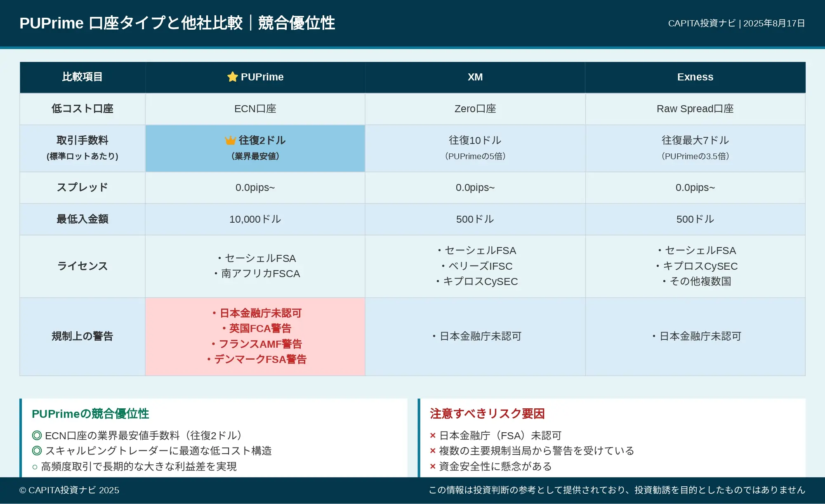
Task: Click the 高頻度取引で長期的な大きな利益差 line
Action: [134, 467]
